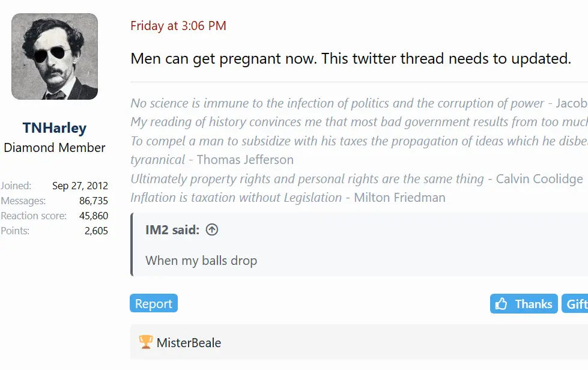
Task: Click the post text about the twitter thread
Action: pos(350,59)
